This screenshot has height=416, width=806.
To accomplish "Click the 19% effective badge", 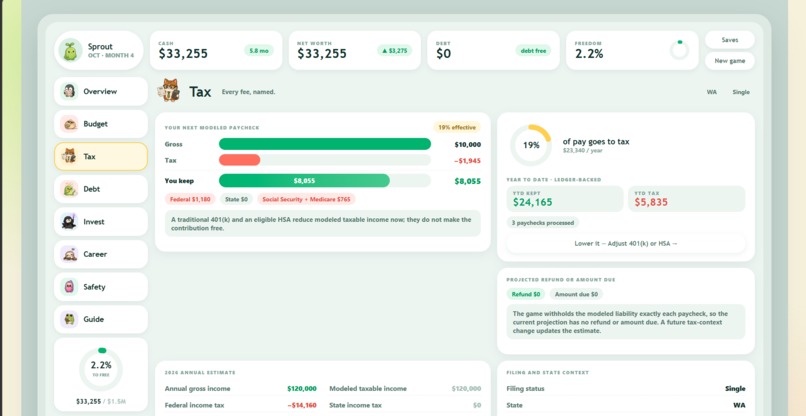I will pyautogui.click(x=456, y=127).
